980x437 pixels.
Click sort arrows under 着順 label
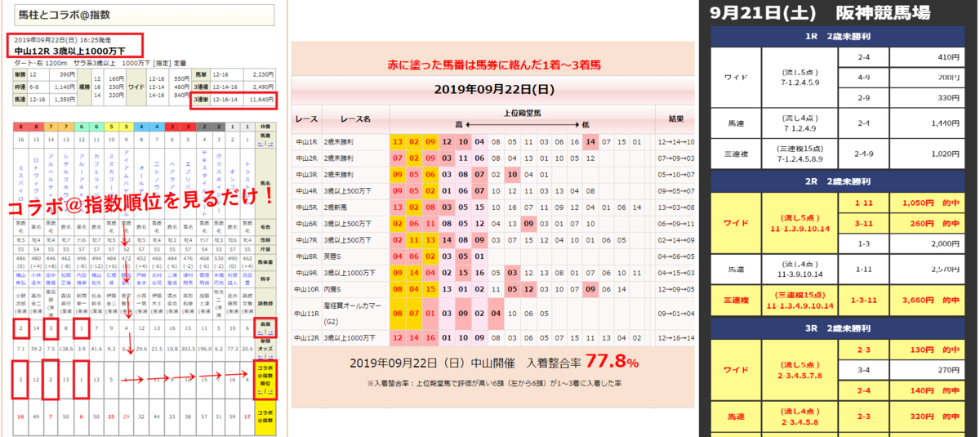click(x=265, y=332)
